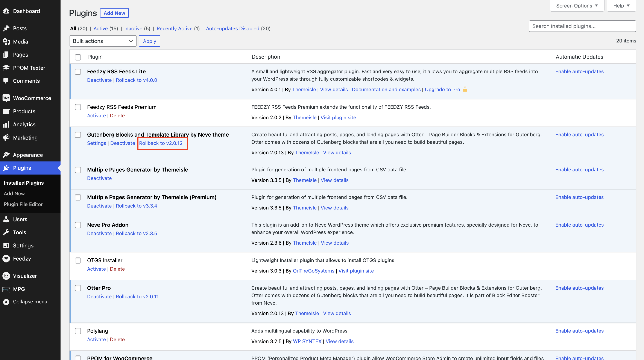Open Media via its camera-music icon
This screenshot has width=644, height=360.
tap(6, 41)
